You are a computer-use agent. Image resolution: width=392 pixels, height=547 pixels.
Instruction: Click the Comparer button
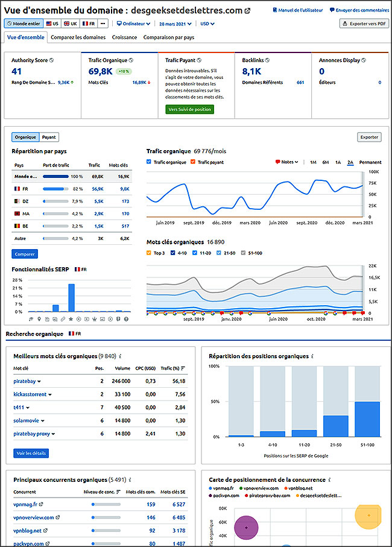[x=25, y=254]
